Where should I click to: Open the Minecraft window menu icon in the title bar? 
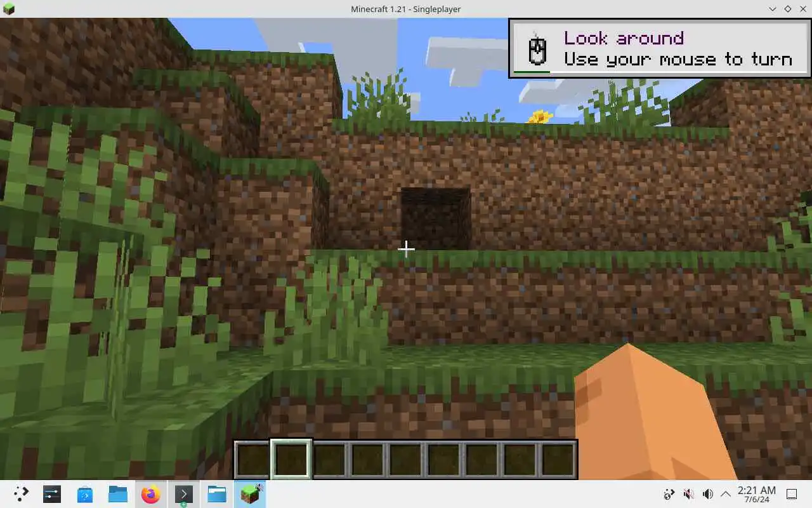(9, 9)
